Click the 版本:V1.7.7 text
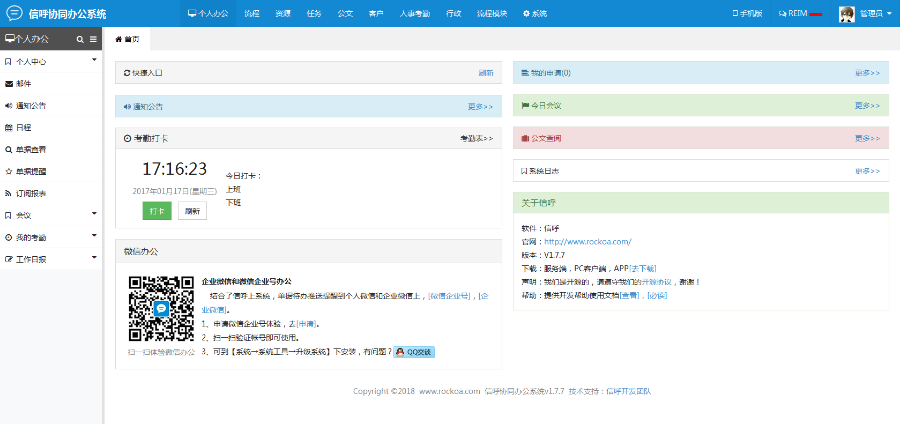The height and width of the screenshot is (424, 900). (x=544, y=255)
